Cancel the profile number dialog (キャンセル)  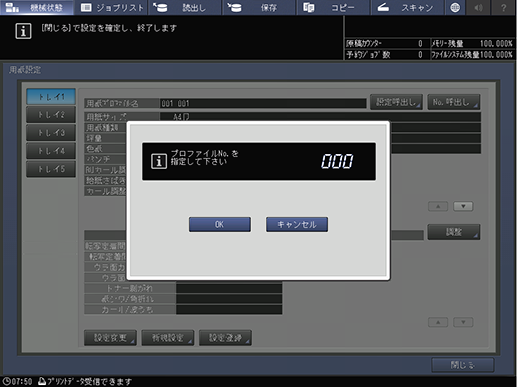(x=297, y=224)
